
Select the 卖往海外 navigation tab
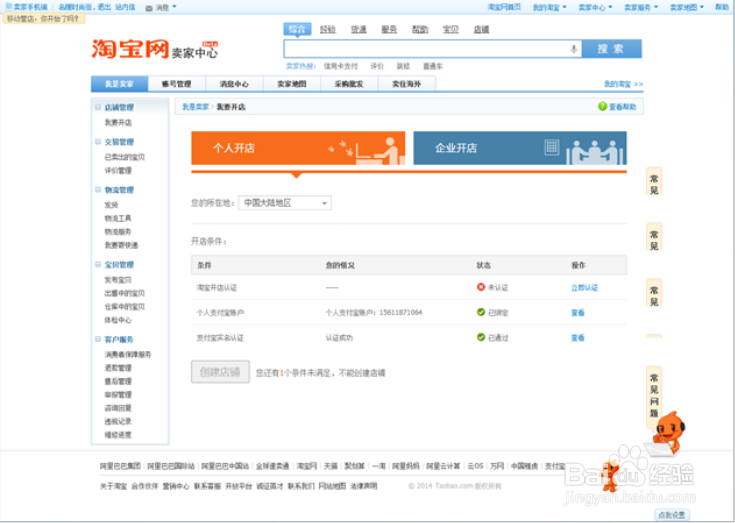407,84
